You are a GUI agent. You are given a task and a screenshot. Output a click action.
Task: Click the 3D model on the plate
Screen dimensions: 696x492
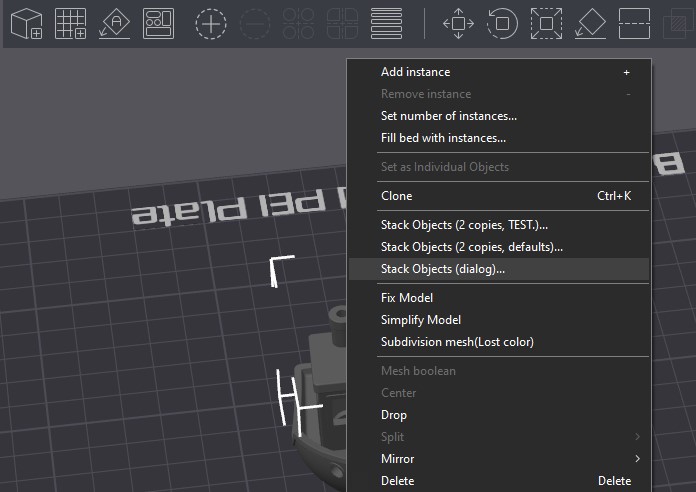322,400
